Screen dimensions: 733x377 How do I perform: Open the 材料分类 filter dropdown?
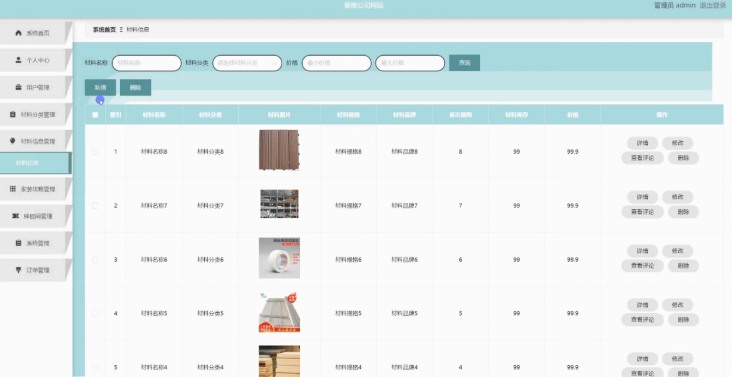click(247, 63)
